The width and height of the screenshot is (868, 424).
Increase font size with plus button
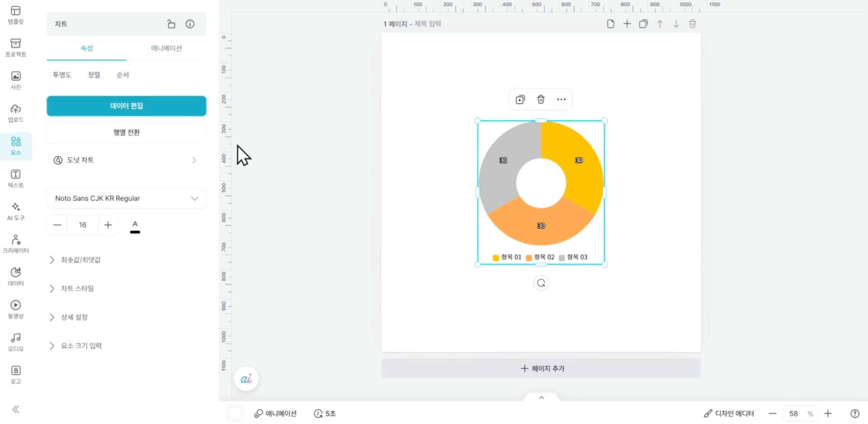[108, 225]
